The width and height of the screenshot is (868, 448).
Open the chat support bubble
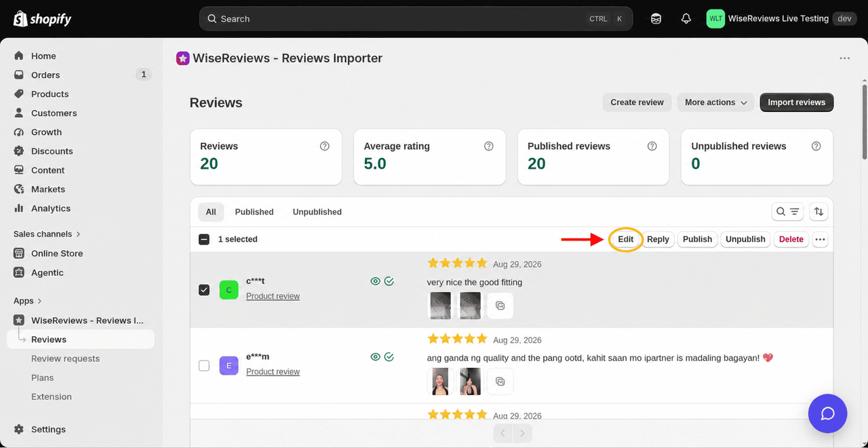(827, 413)
